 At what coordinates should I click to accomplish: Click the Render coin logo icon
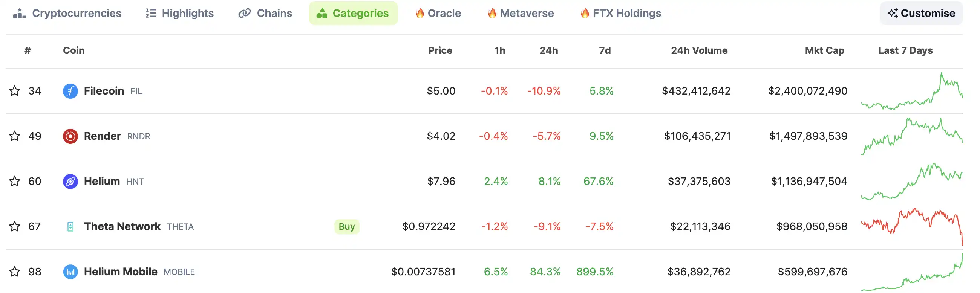[70, 136]
